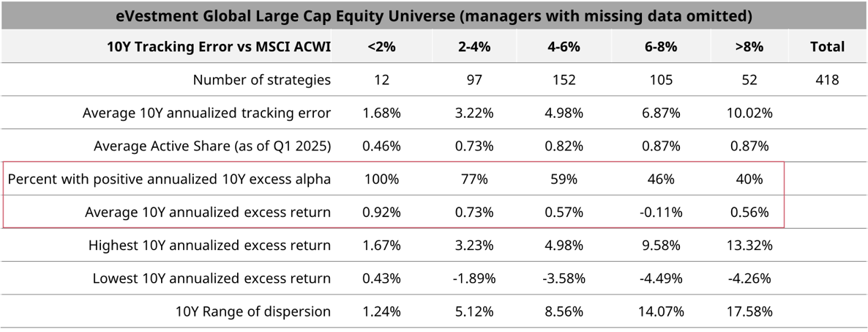Click the Number of strategies row label
This screenshot has height=332, width=868.
(261, 80)
